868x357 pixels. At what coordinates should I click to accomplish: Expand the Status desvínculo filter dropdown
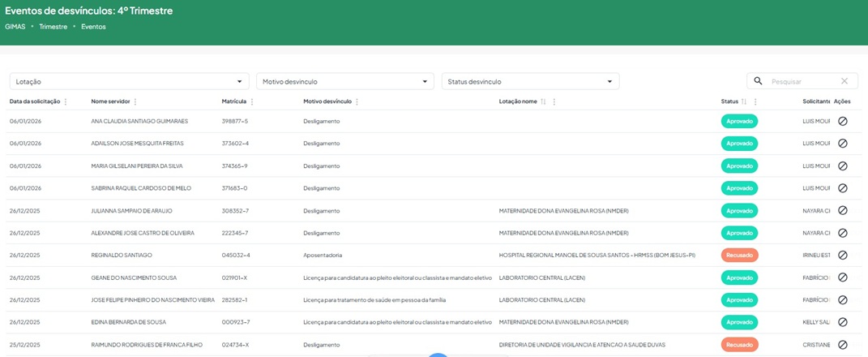pos(609,82)
